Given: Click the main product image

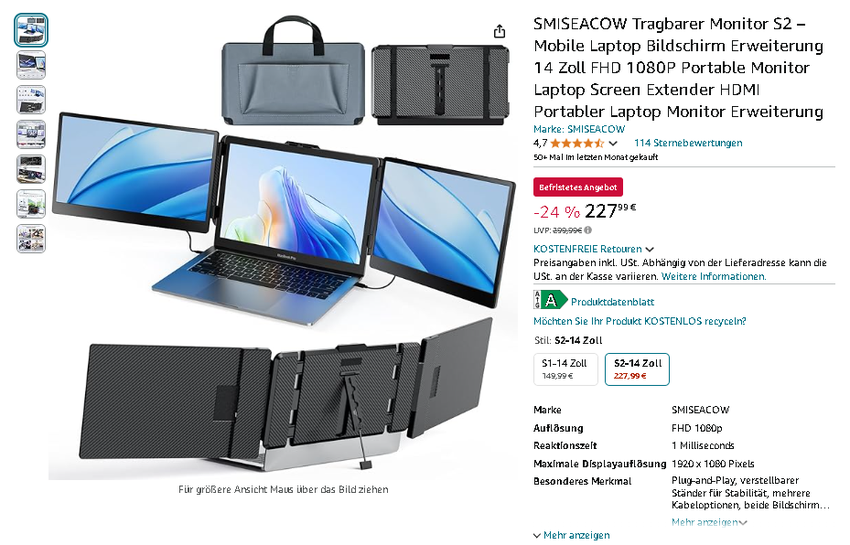Looking at the screenshot, I should pos(283,247).
